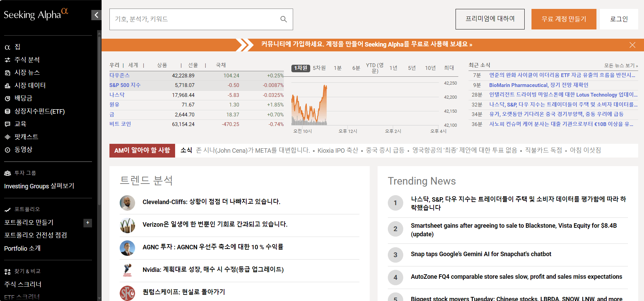
Task: Click the Verizon article author avatar
Action: (x=127, y=225)
